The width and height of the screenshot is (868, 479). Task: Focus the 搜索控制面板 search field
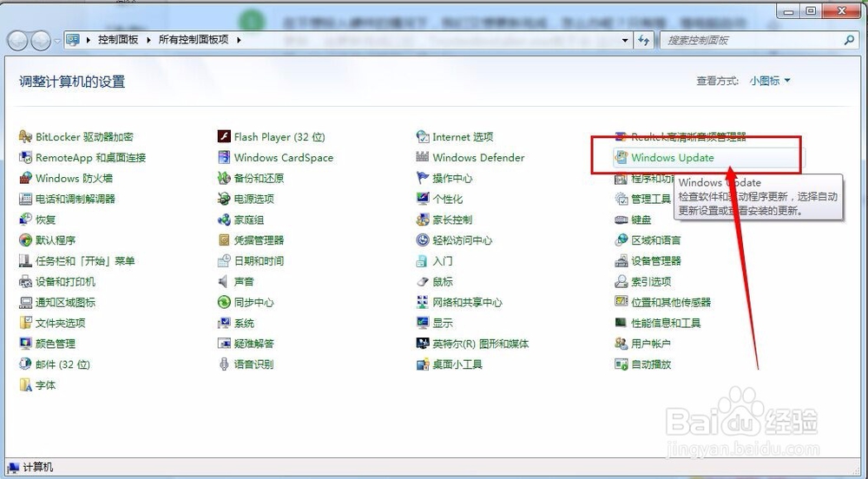[759, 40]
